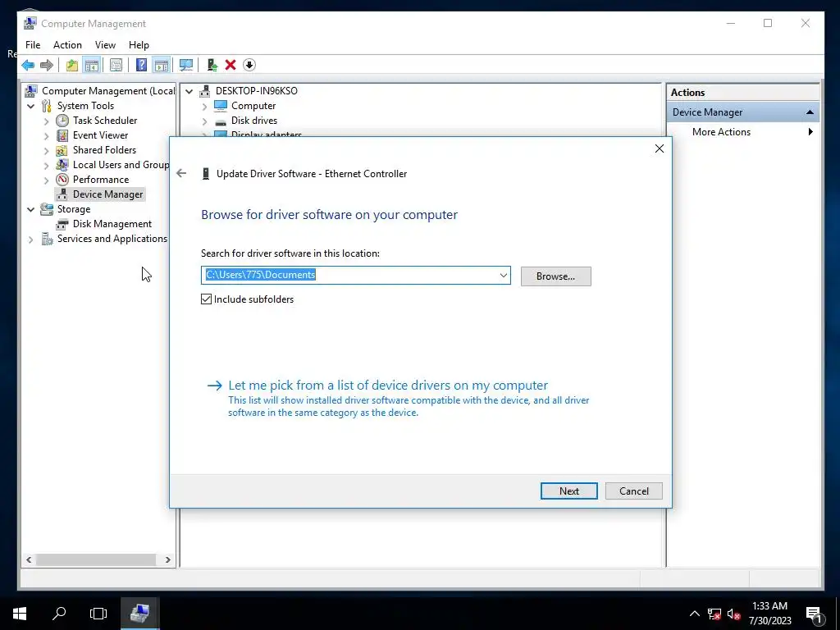Click the Browse... button
The width and height of the screenshot is (840, 630).
(x=555, y=276)
